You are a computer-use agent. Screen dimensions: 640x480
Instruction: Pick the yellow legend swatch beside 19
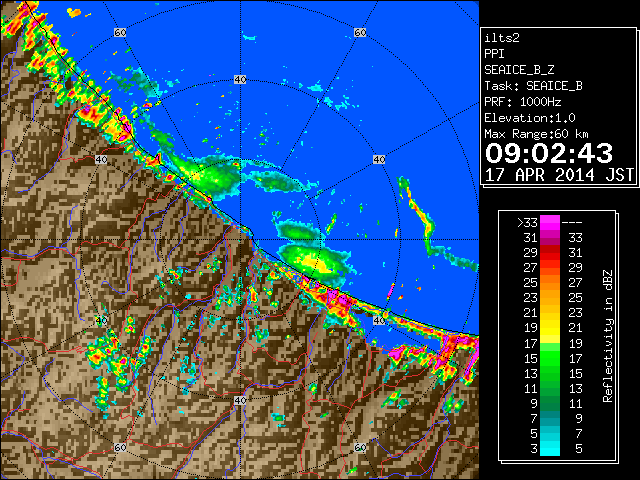(x=550, y=328)
